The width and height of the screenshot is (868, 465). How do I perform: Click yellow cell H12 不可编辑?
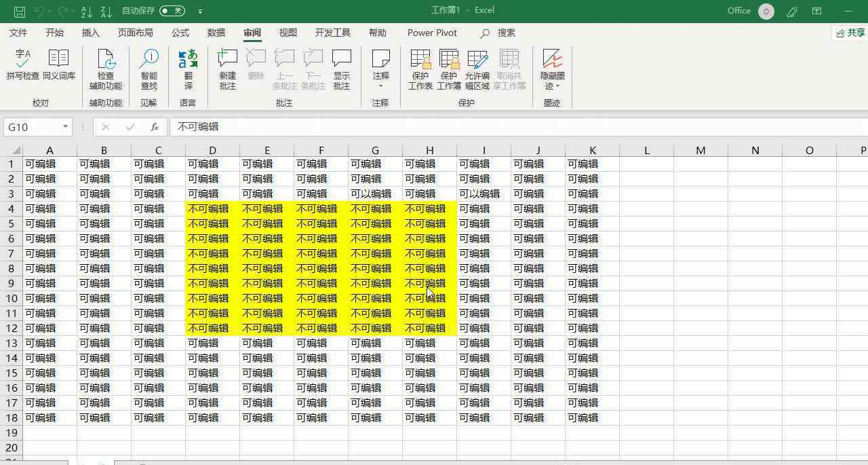click(x=429, y=328)
